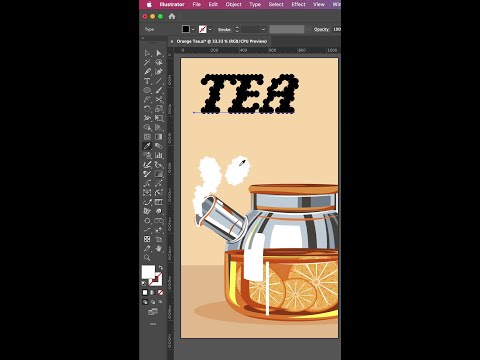Swap fill and stroke colors arrow
Screen dimensions: 480x360
coord(161,268)
